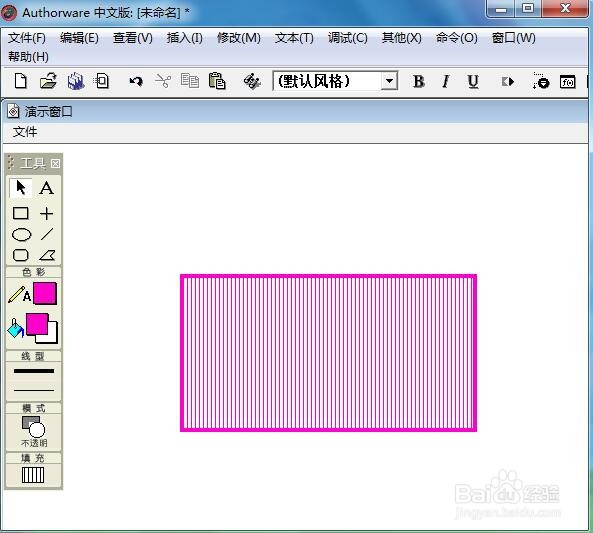Click the New file icon in toolbar

click(x=21, y=81)
